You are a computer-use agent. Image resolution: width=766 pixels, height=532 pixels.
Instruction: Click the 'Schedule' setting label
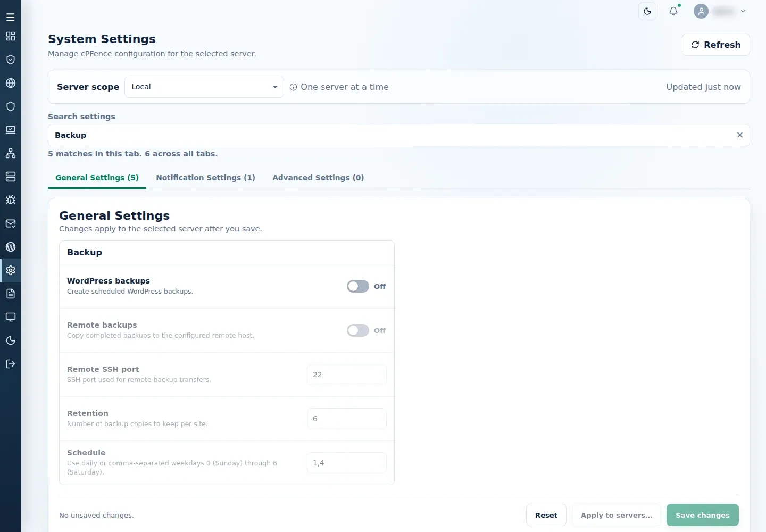click(86, 453)
